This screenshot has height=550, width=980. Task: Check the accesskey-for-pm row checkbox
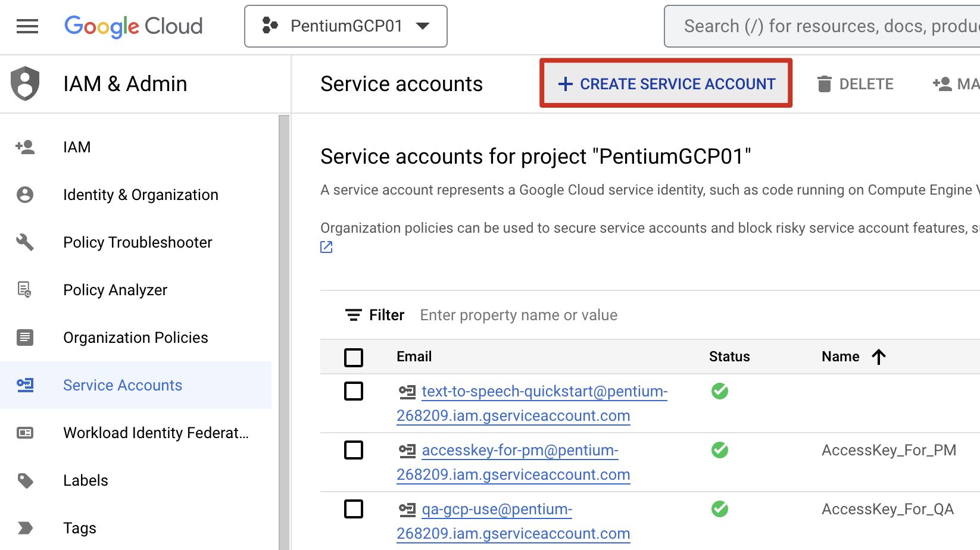tap(354, 450)
